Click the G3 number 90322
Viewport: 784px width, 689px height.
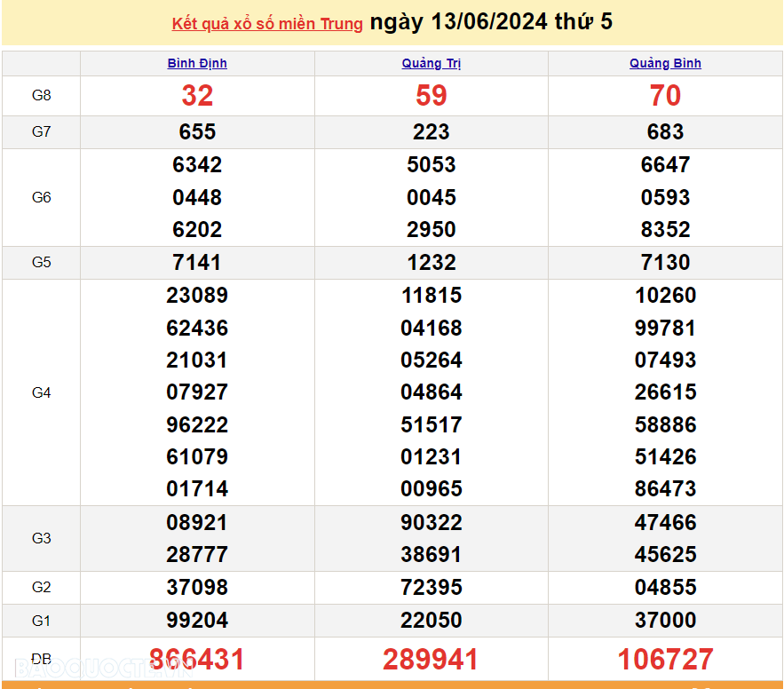tap(432, 522)
